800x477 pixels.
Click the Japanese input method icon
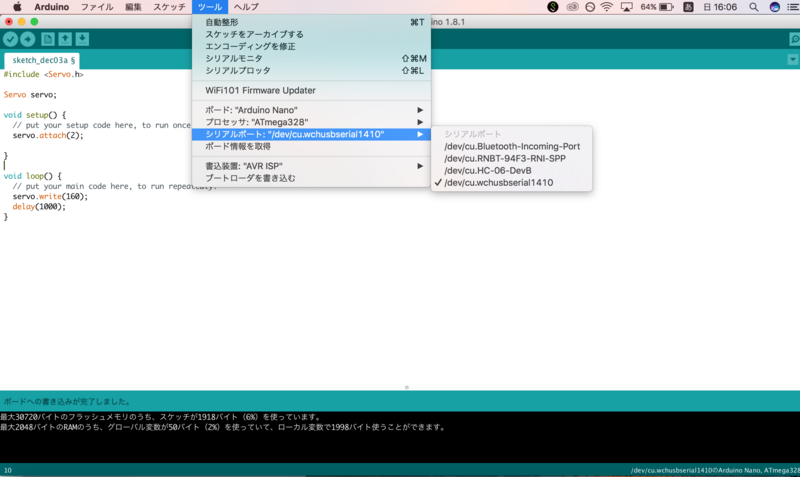coord(688,7)
